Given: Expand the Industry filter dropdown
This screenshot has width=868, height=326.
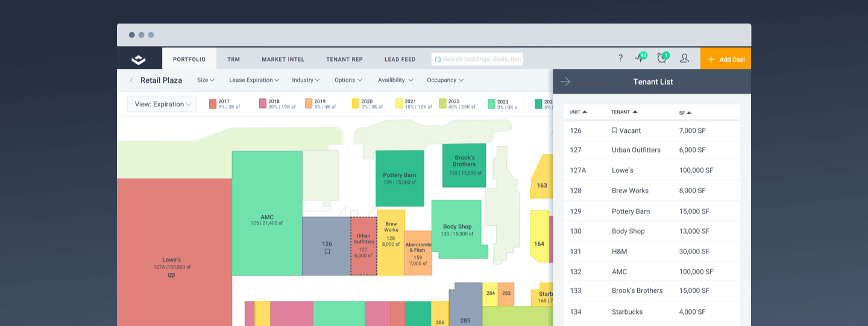Looking at the screenshot, I should pyautogui.click(x=306, y=80).
